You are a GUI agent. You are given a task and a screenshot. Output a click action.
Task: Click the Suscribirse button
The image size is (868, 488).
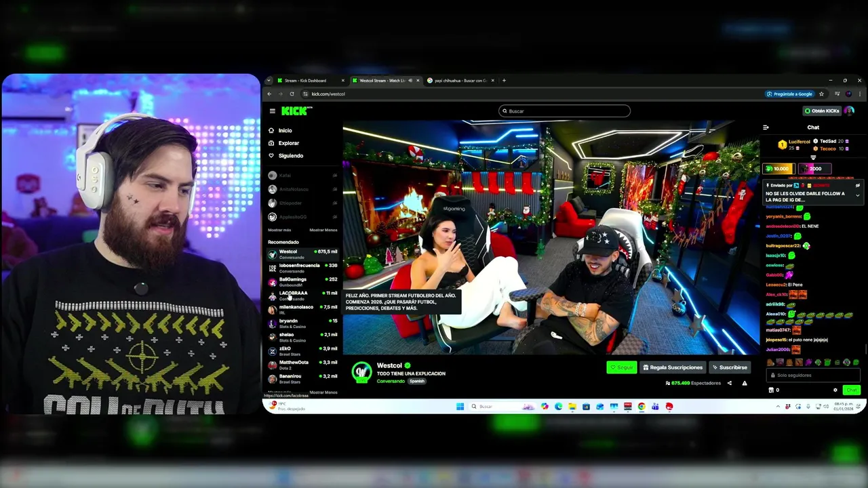(x=730, y=367)
